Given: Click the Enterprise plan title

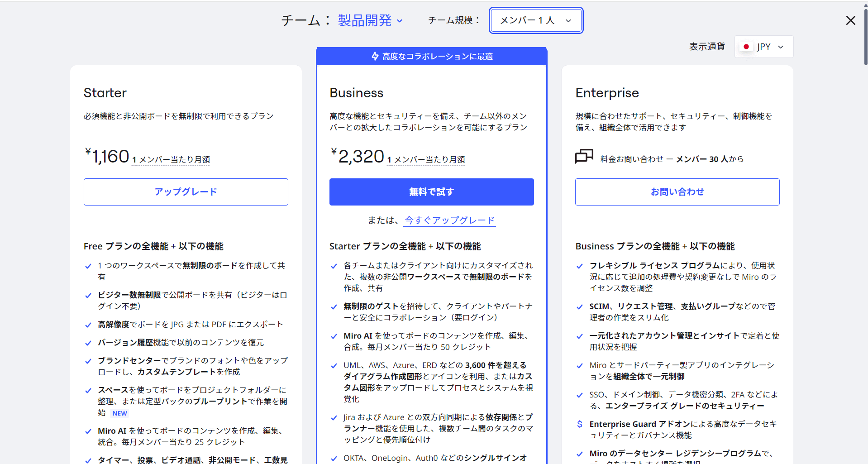Looking at the screenshot, I should (607, 93).
